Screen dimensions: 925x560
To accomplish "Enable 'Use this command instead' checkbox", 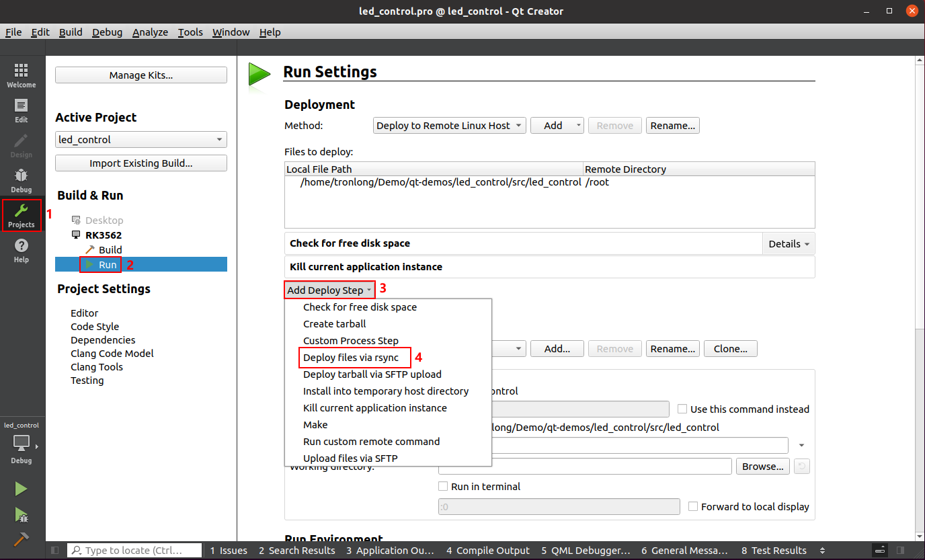I will pos(682,409).
